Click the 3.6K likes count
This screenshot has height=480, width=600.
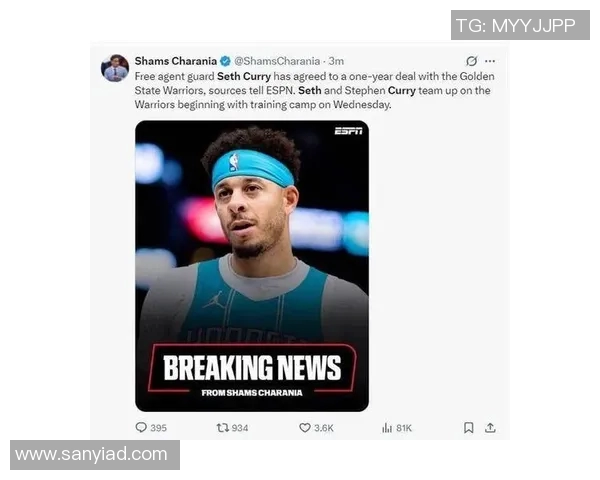tap(324, 428)
